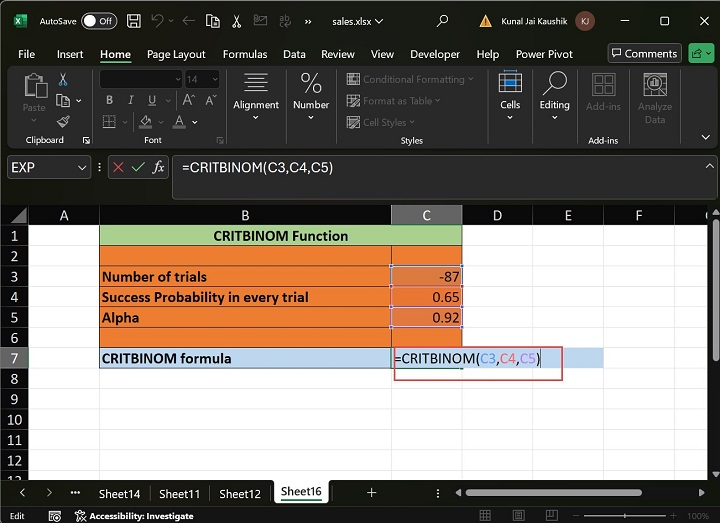Open the Editing group menu

click(554, 98)
